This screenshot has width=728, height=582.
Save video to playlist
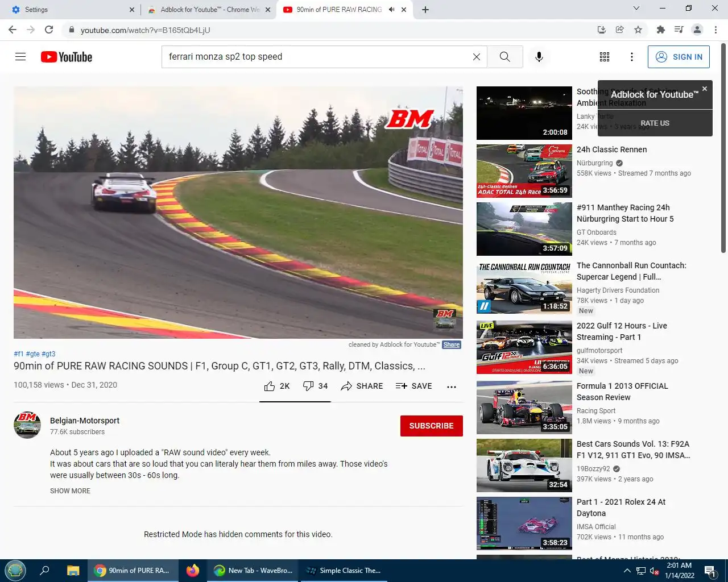(414, 386)
